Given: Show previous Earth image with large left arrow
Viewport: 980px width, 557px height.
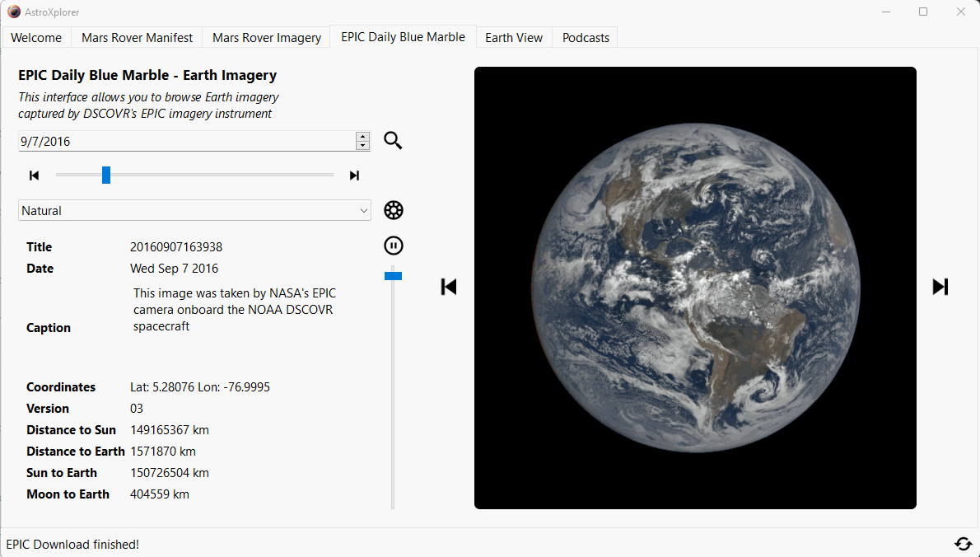Looking at the screenshot, I should pyautogui.click(x=449, y=287).
